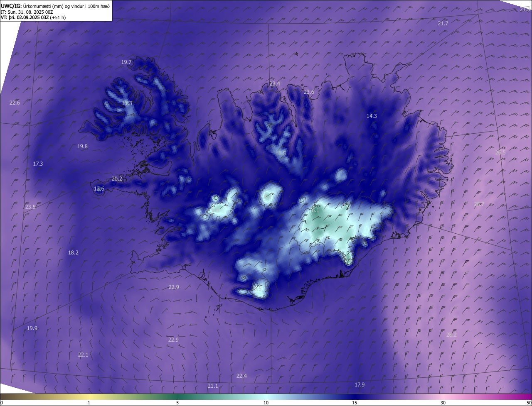Click the 12.6 value label
Viewport: 532px width, 406px height.
(x=99, y=189)
